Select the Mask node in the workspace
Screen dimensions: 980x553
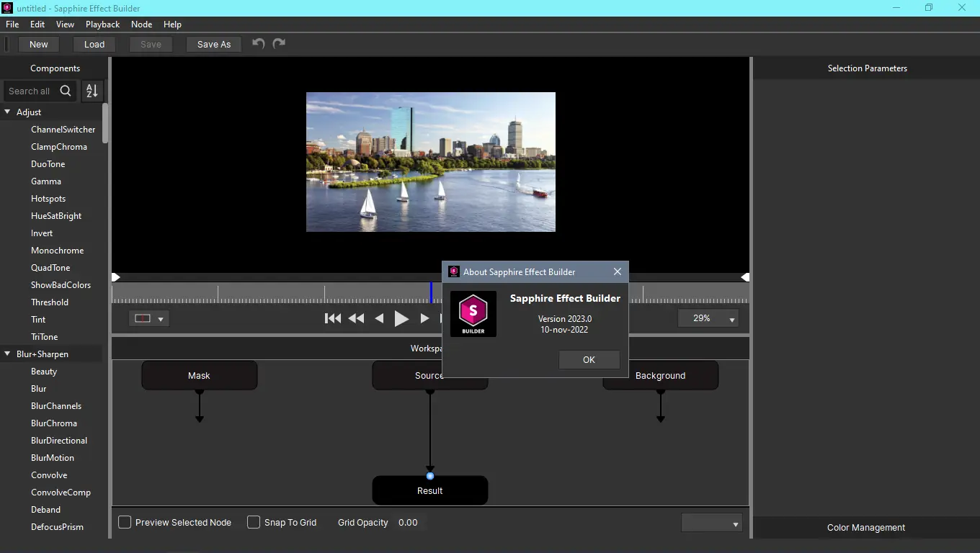click(x=200, y=375)
